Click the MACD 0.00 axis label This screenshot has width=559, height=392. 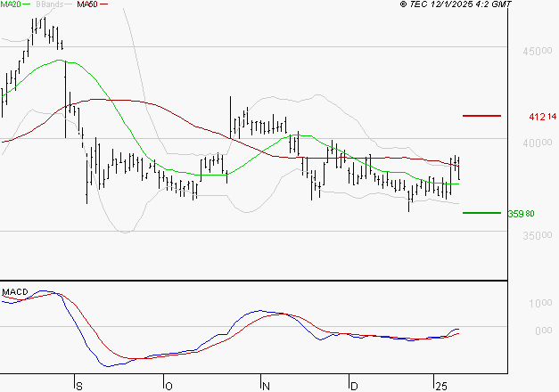pyautogui.click(x=543, y=331)
